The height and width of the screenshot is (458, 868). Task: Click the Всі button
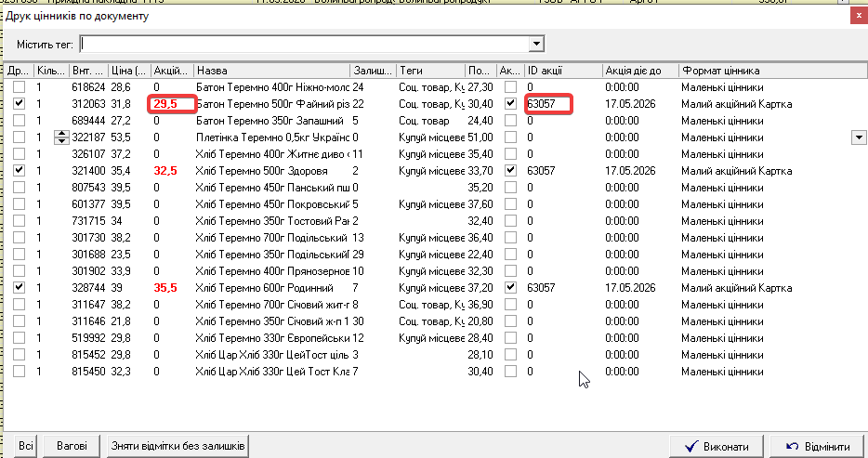point(25,446)
